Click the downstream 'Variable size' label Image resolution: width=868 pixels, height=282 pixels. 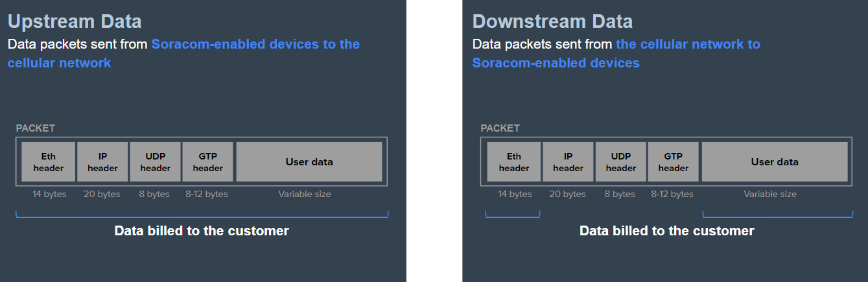[x=770, y=194]
